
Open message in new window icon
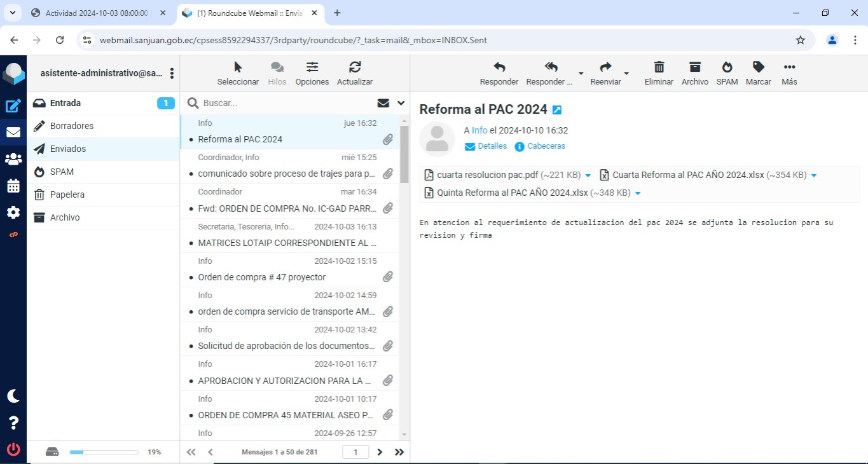[x=557, y=110]
